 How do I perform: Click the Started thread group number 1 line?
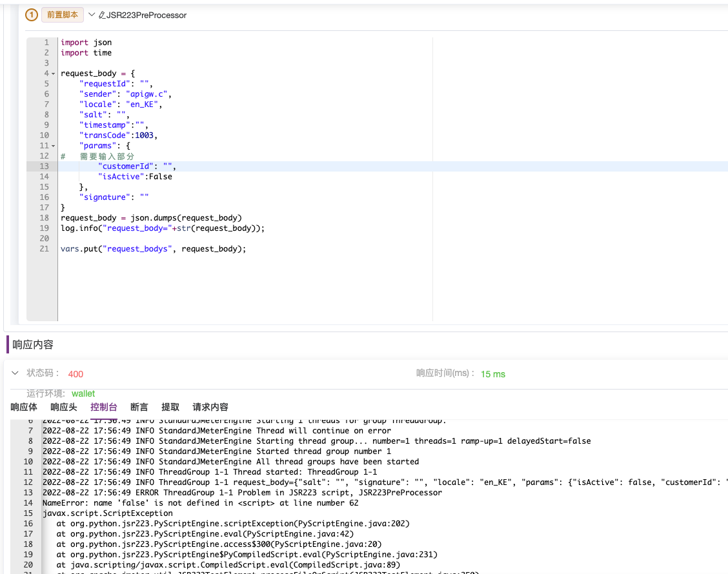(x=217, y=451)
